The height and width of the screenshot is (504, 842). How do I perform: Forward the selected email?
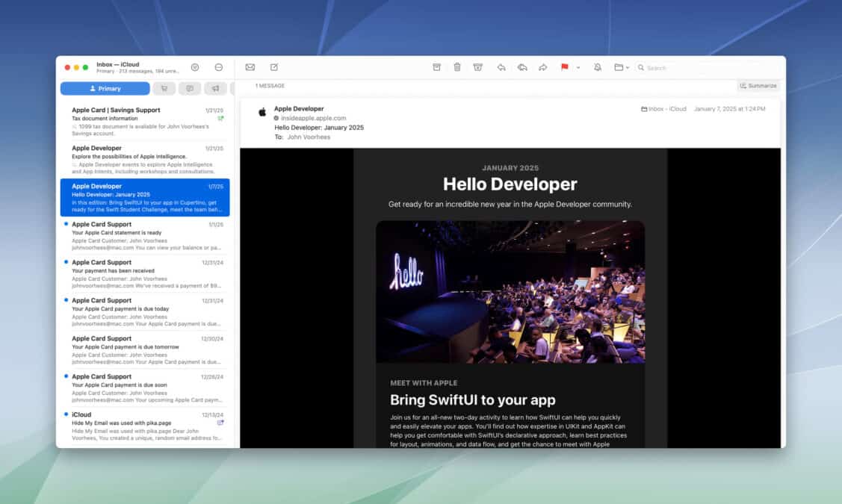pyautogui.click(x=543, y=67)
